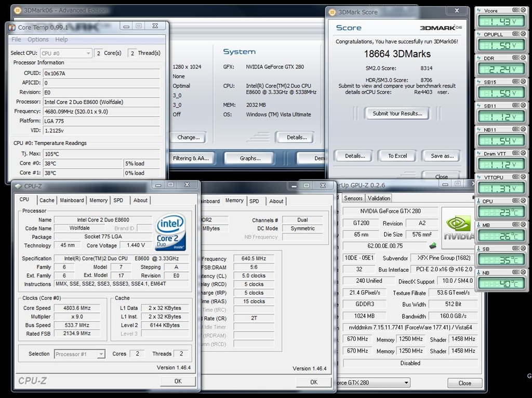Expand the Select CPU dropdown in Core Temp
This screenshot has height=398, width=532.
pos(87,53)
